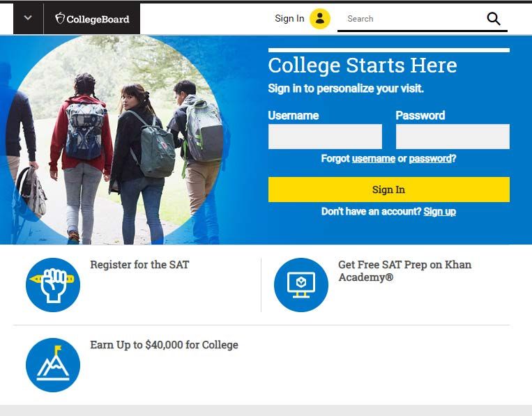
Task: Open Sign In in the top header
Action: click(289, 19)
